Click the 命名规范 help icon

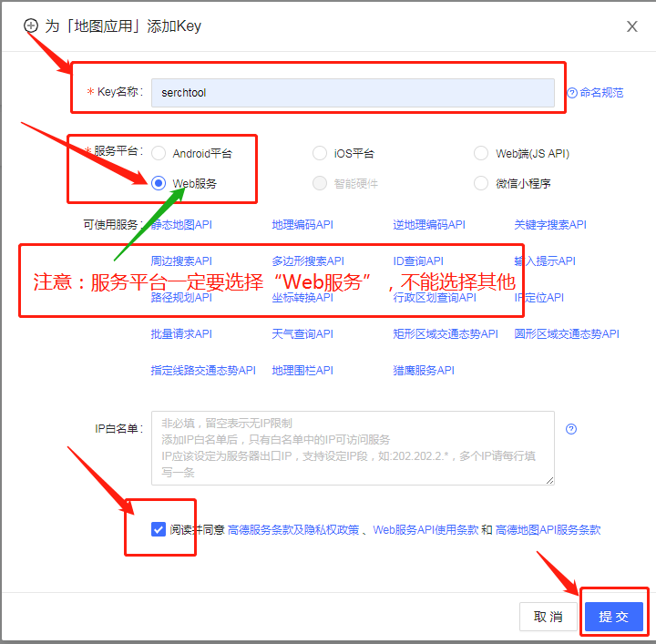[572, 93]
